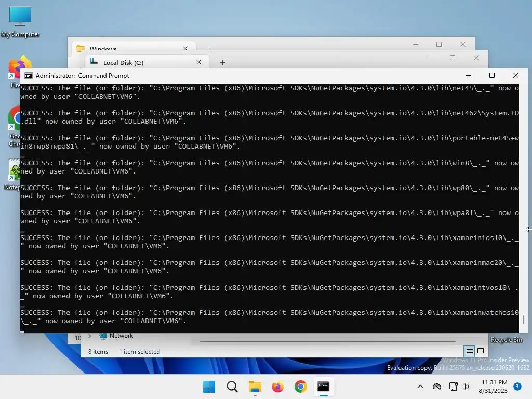Open Windows Start menu
The width and height of the screenshot is (532, 399).
point(209,387)
